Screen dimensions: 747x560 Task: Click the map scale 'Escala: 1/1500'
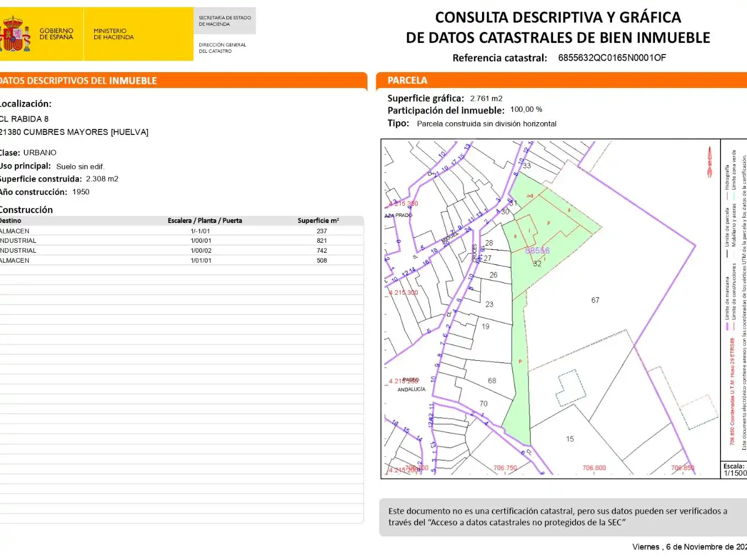pos(735,470)
